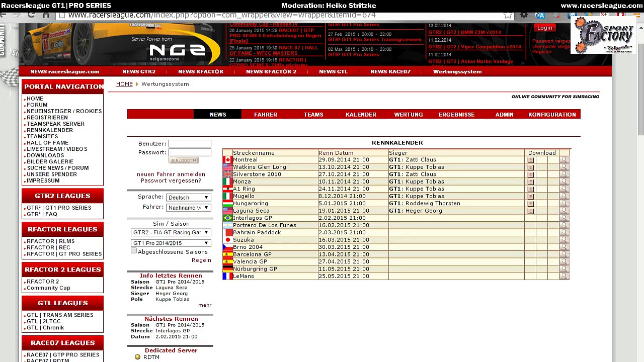Open the Sprache language dropdown
This screenshot has height=362, width=644.
[188, 198]
